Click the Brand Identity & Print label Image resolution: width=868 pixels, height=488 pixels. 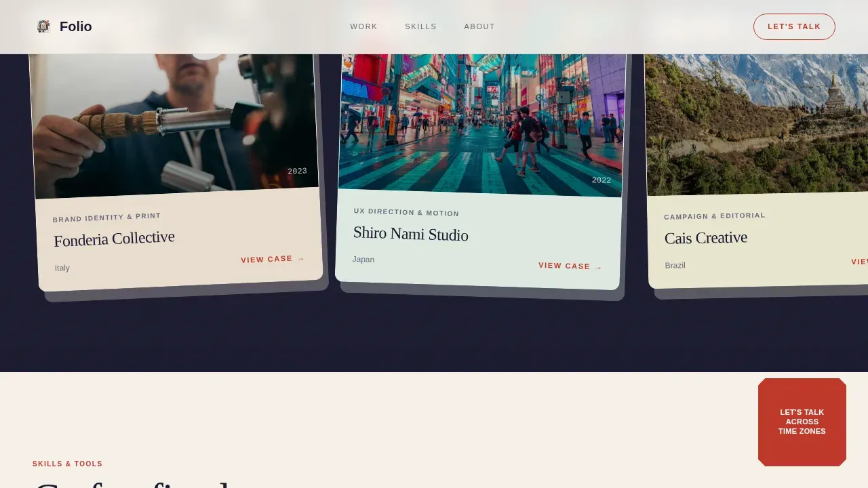[x=106, y=218]
